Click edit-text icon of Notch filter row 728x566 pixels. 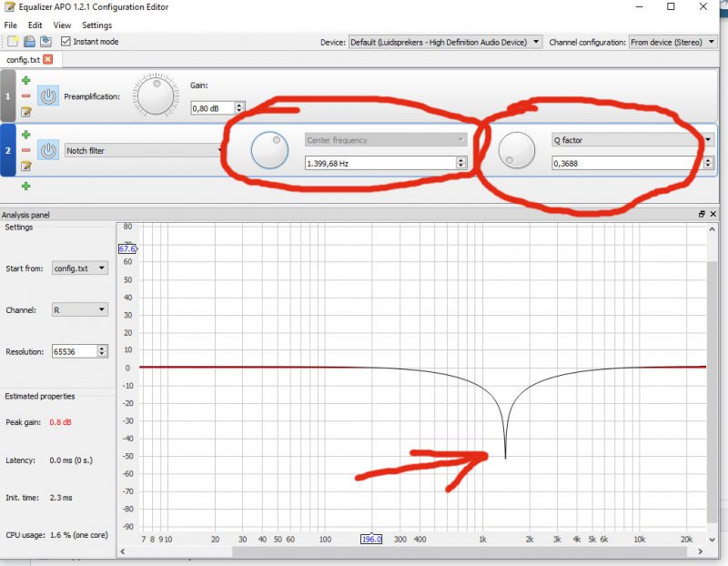click(x=26, y=166)
